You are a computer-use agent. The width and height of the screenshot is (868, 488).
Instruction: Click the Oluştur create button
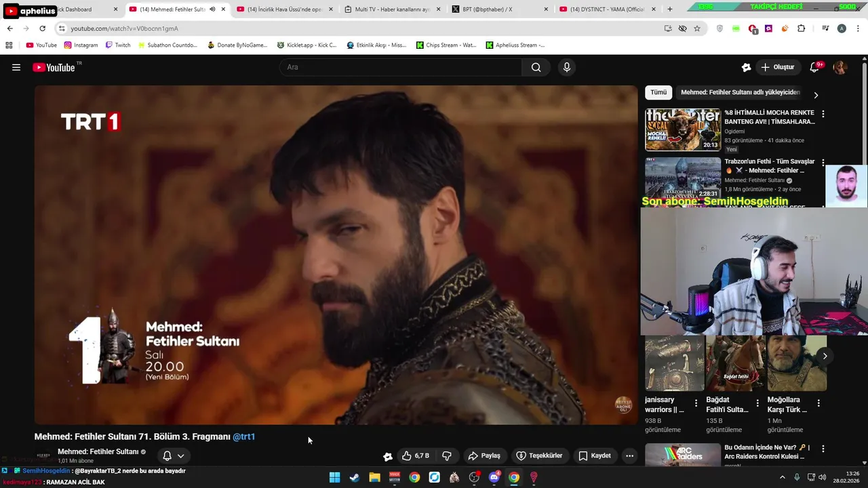[778, 67]
